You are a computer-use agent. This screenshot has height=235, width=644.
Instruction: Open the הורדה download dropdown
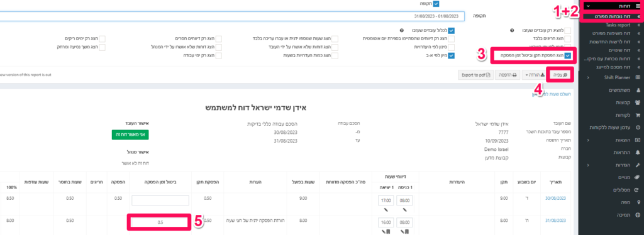click(x=533, y=75)
